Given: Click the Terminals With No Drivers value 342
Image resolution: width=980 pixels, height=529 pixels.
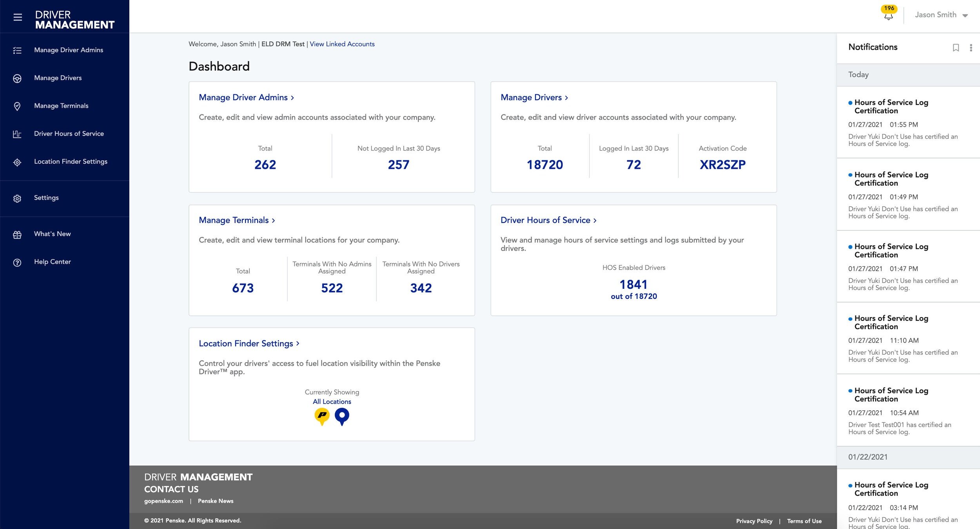Looking at the screenshot, I should [421, 288].
